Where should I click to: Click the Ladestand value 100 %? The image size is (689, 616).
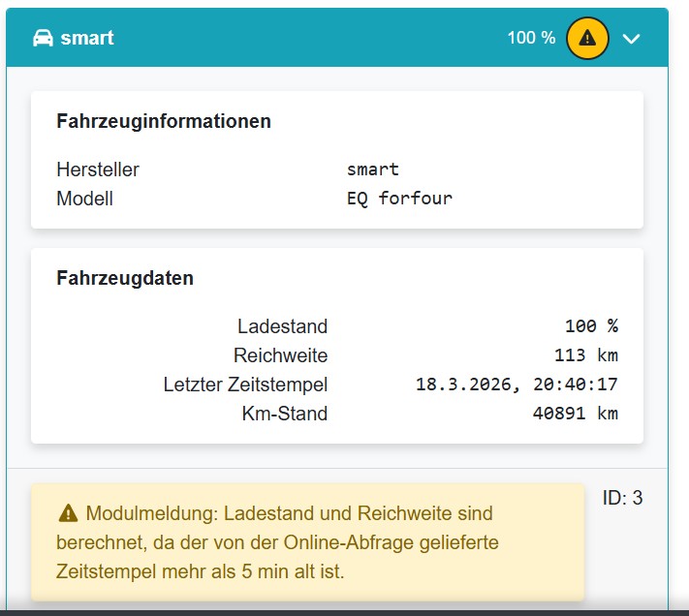(x=591, y=326)
